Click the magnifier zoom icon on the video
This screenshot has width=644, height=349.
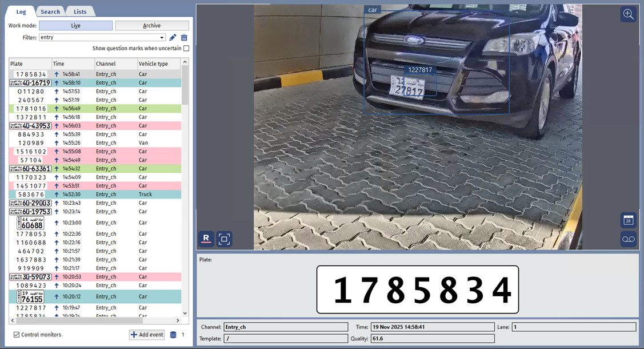628,15
